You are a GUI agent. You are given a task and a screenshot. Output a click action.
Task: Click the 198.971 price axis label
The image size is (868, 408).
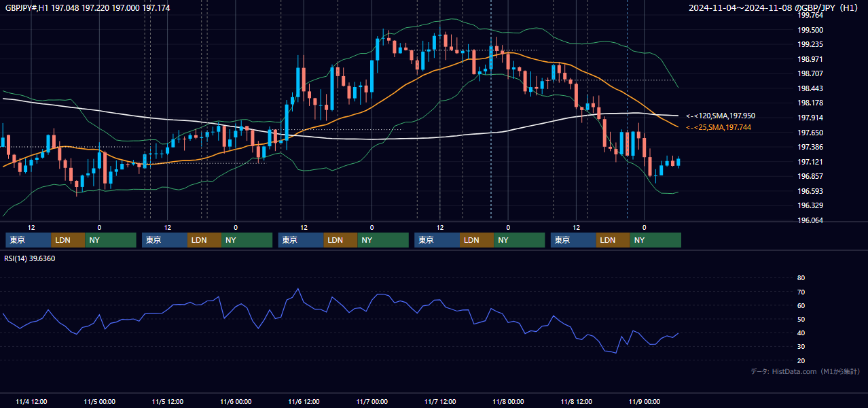point(810,59)
